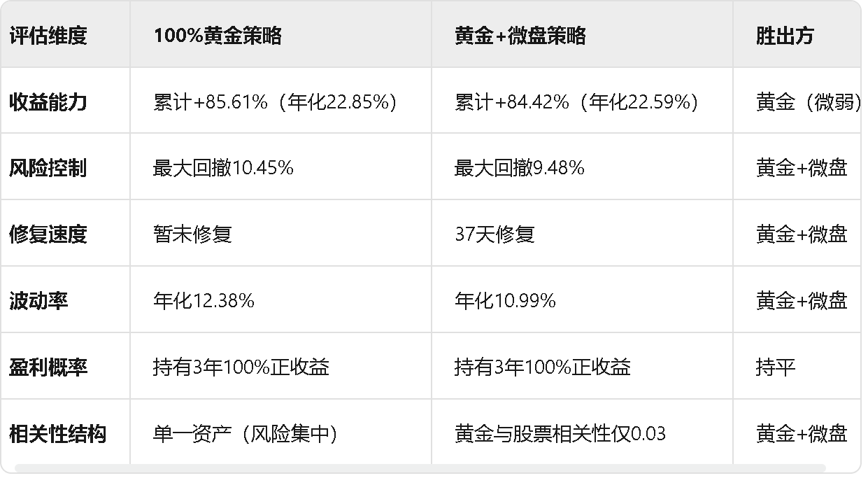Select the 年化12.38% cell

click(x=280, y=301)
